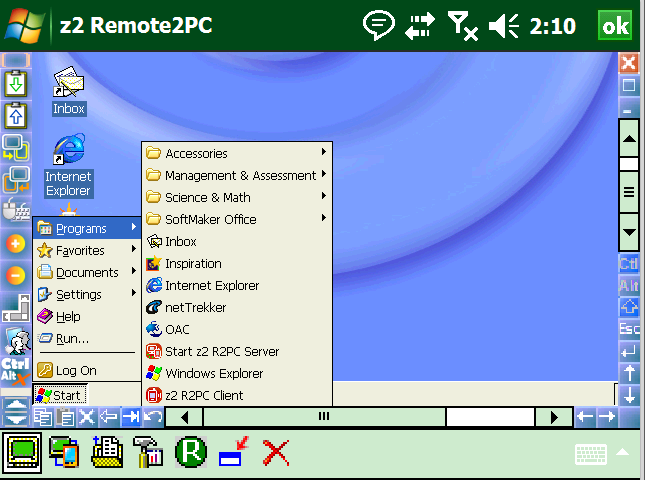The width and height of the screenshot is (645, 480).
Task: Click the Start button on the remote taskbar
Action: coord(60,395)
